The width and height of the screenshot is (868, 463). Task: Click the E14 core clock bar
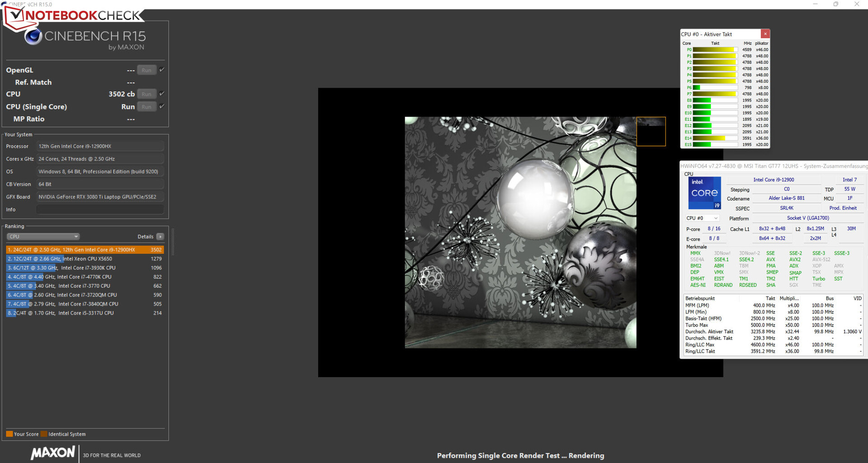(715, 138)
